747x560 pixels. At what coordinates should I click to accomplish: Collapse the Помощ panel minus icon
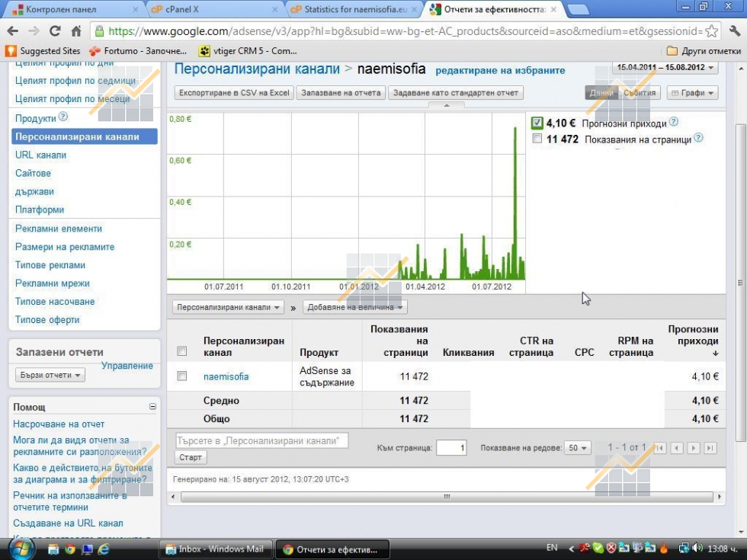[152, 407]
